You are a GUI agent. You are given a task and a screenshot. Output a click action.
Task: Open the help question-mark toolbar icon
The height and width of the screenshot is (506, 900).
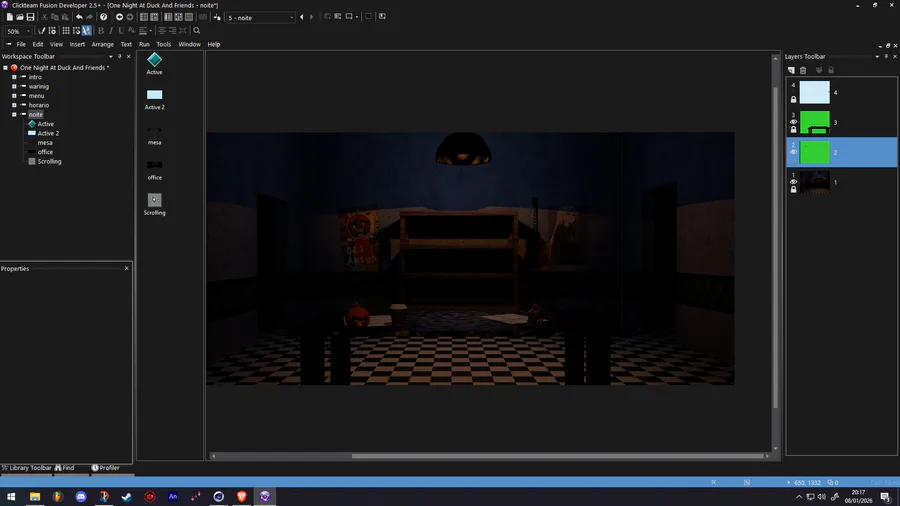pos(103,17)
